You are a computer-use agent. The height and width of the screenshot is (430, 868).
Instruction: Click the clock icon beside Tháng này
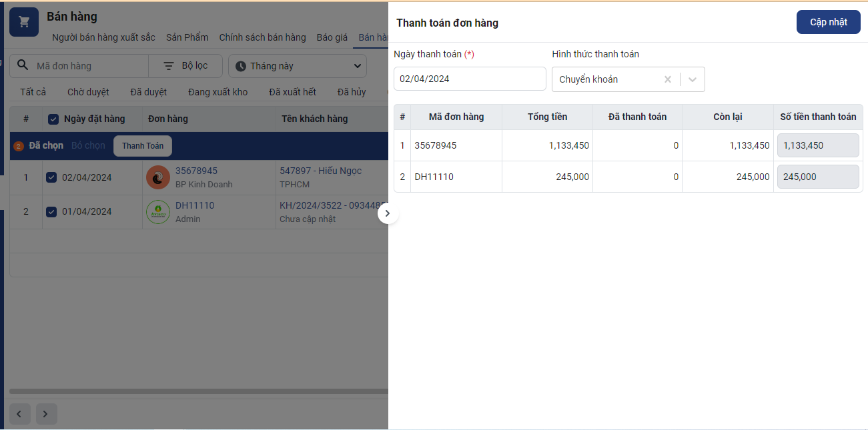coord(241,66)
